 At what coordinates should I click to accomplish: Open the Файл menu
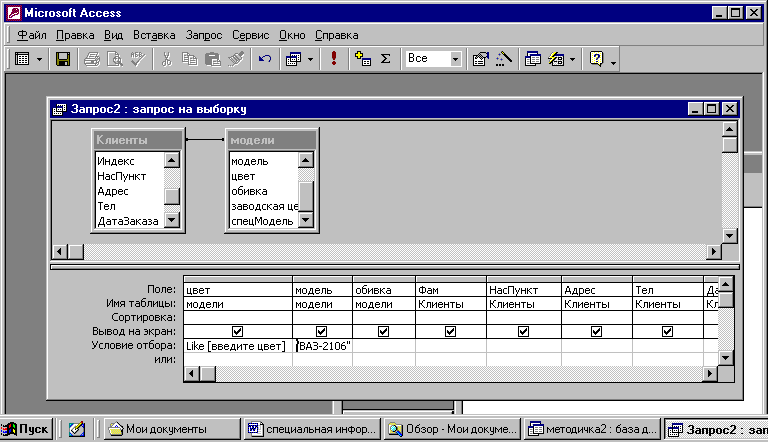tap(32, 35)
